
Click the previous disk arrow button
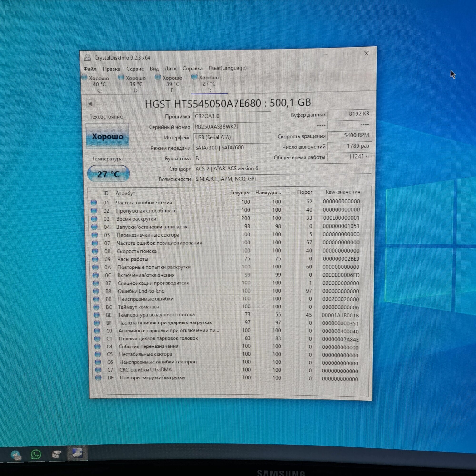90,104
